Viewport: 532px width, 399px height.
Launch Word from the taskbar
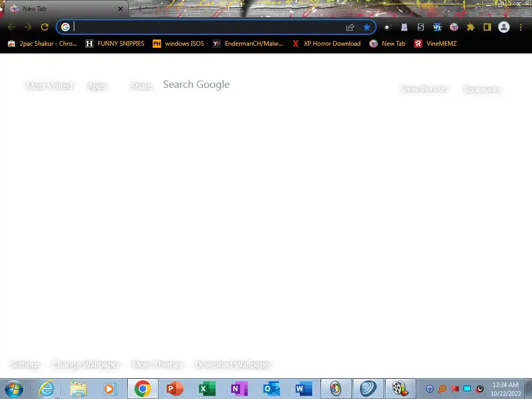(303, 389)
